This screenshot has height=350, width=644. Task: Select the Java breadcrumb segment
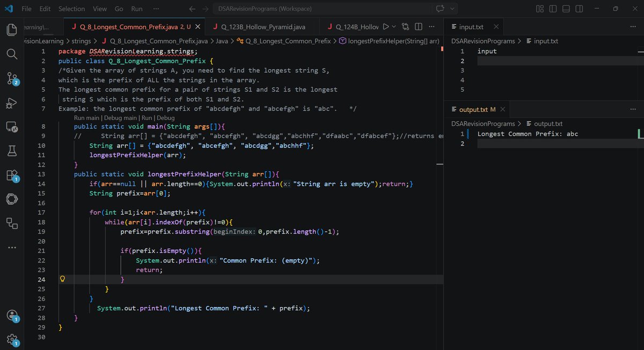coord(222,41)
